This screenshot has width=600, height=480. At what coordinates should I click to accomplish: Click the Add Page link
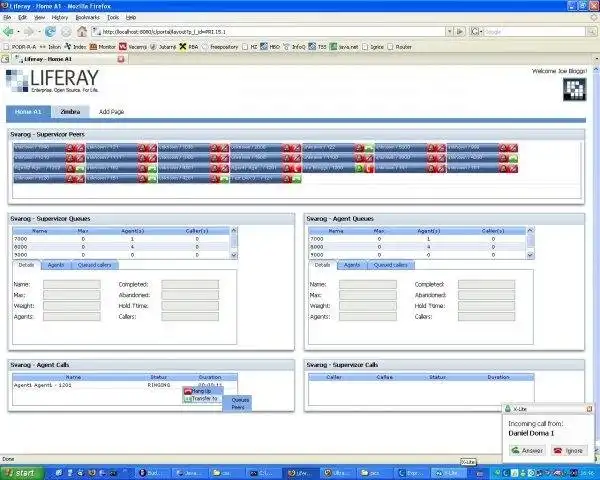click(111, 112)
